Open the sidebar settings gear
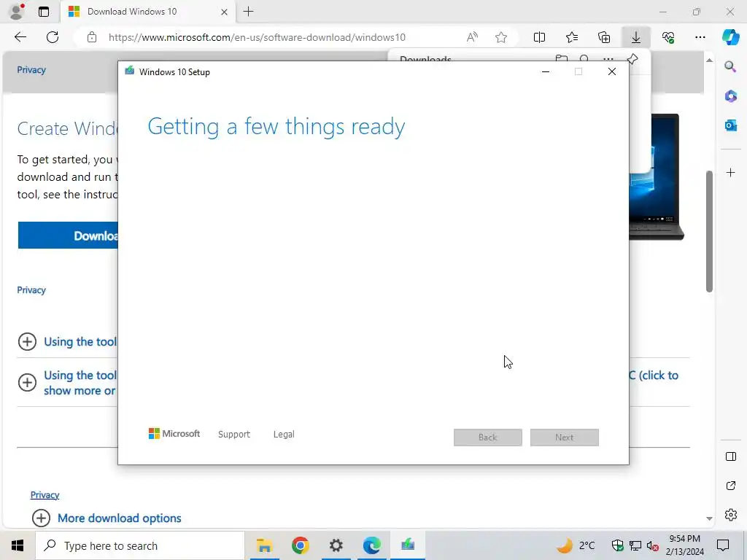 click(x=730, y=515)
